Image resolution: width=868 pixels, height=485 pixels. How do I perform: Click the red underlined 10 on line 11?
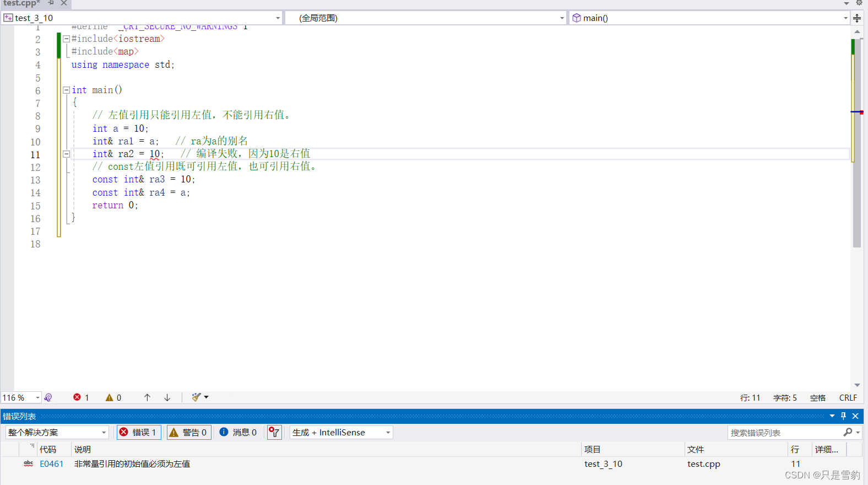[155, 154]
